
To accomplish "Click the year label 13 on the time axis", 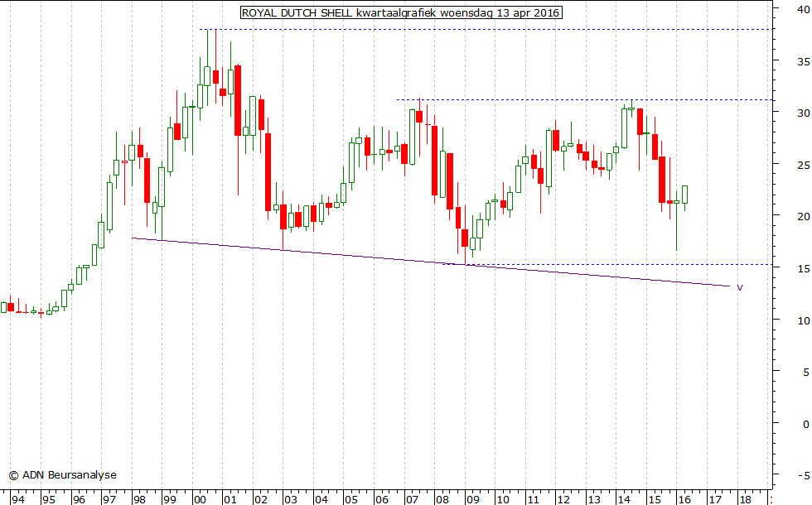I will 593,500.
